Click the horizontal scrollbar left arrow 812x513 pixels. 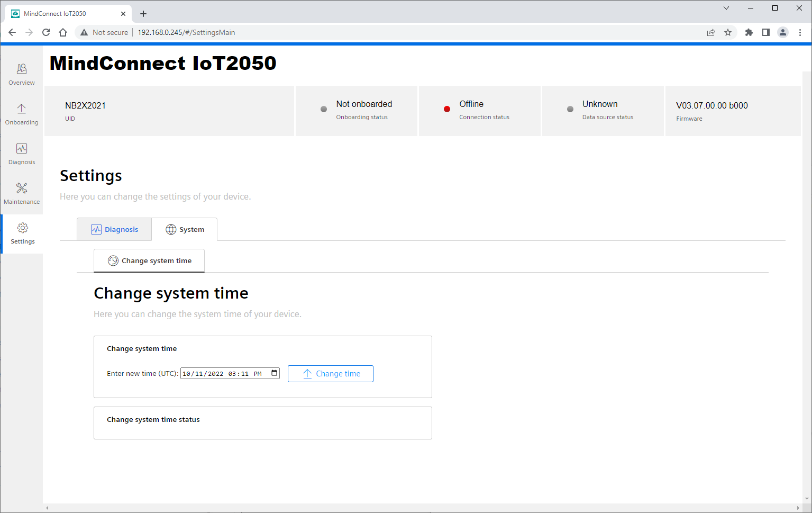click(x=47, y=508)
